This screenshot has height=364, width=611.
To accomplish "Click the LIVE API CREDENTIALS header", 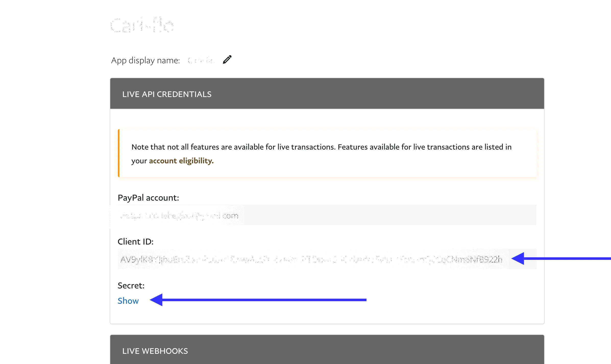I will coord(167,94).
